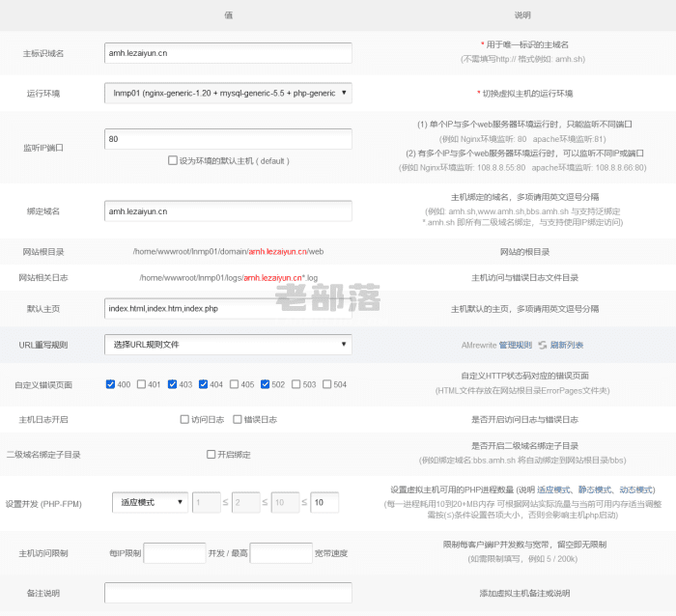Click the disabled PHP-FPM field showing 1
Screen dimensions: 676x616
(207, 502)
